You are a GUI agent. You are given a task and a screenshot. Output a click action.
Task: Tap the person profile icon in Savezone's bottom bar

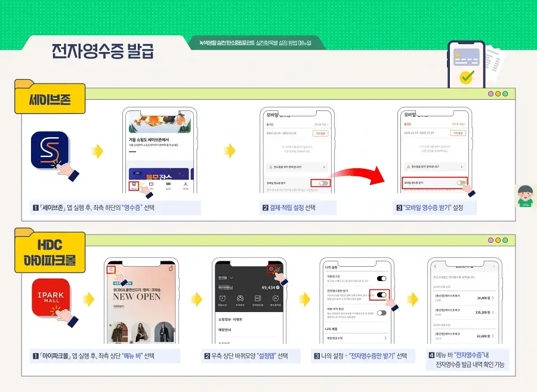(x=186, y=185)
